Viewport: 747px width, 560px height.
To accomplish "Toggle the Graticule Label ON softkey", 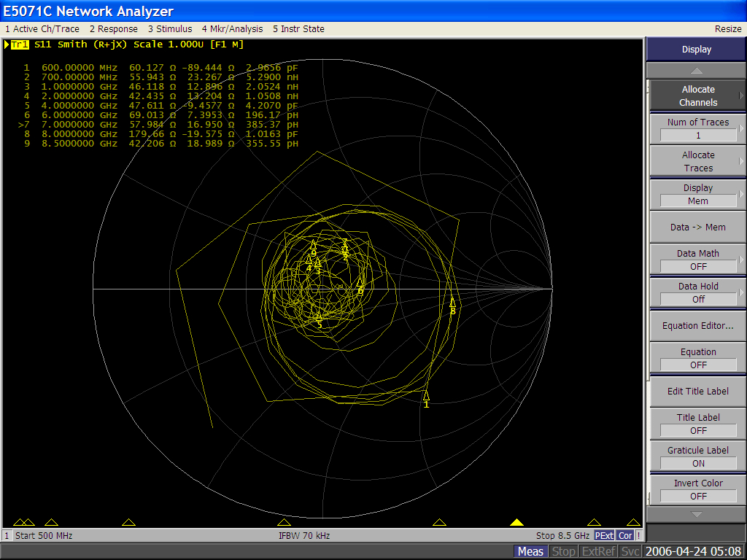I will coord(697,456).
